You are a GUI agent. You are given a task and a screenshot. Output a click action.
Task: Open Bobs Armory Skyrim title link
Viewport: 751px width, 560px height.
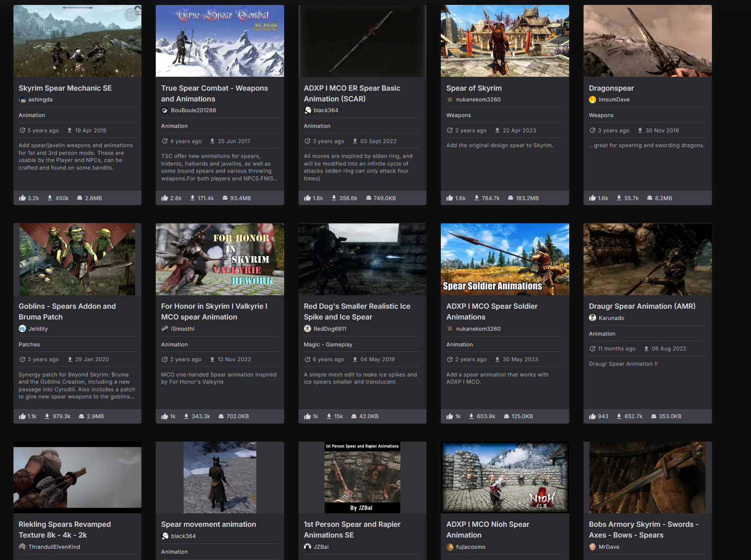[x=644, y=530]
